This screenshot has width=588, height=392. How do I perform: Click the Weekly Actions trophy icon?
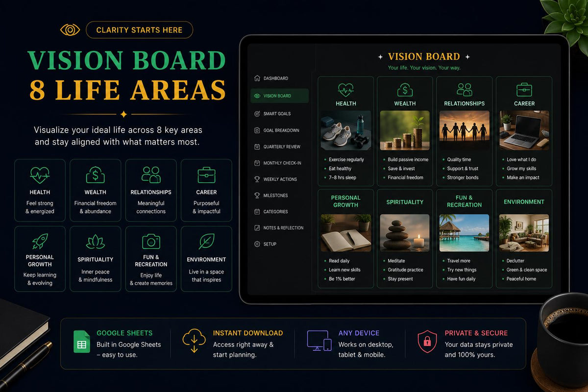[x=257, y=179]
